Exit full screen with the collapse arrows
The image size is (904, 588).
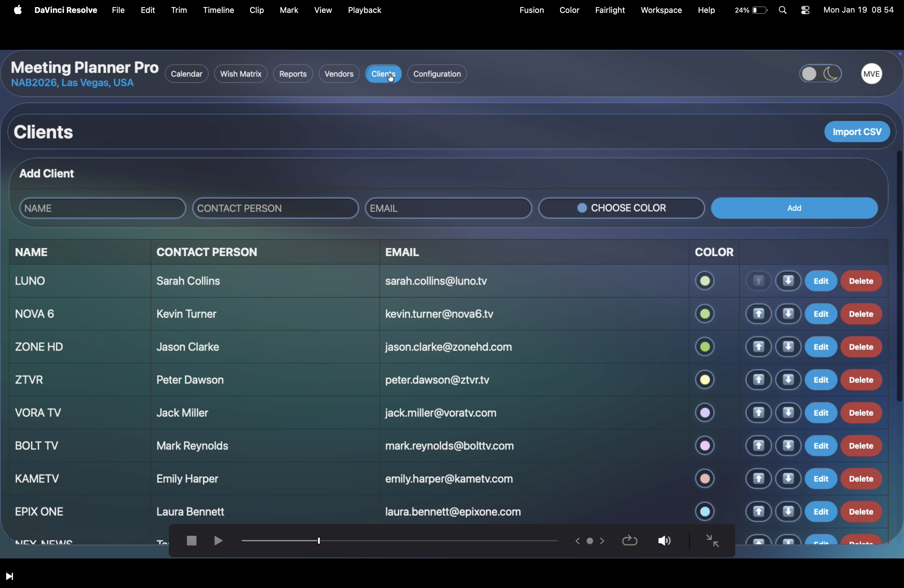(x=712, y=541)
